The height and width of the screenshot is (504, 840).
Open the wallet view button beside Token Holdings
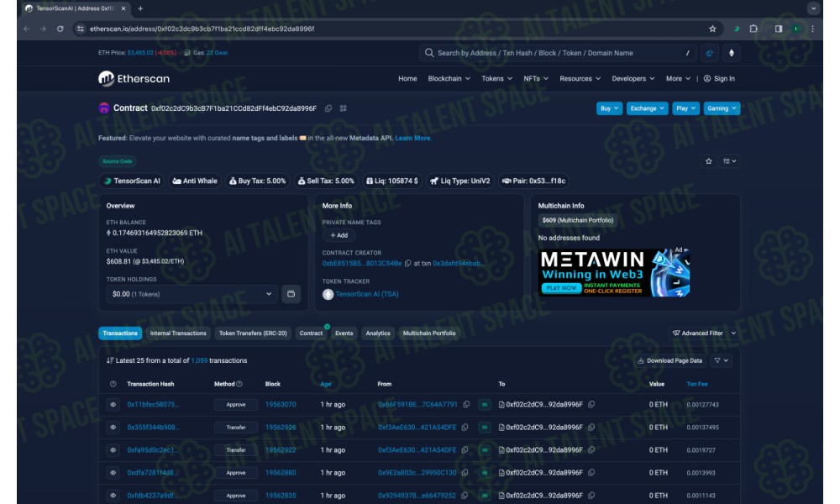point(291,294)
